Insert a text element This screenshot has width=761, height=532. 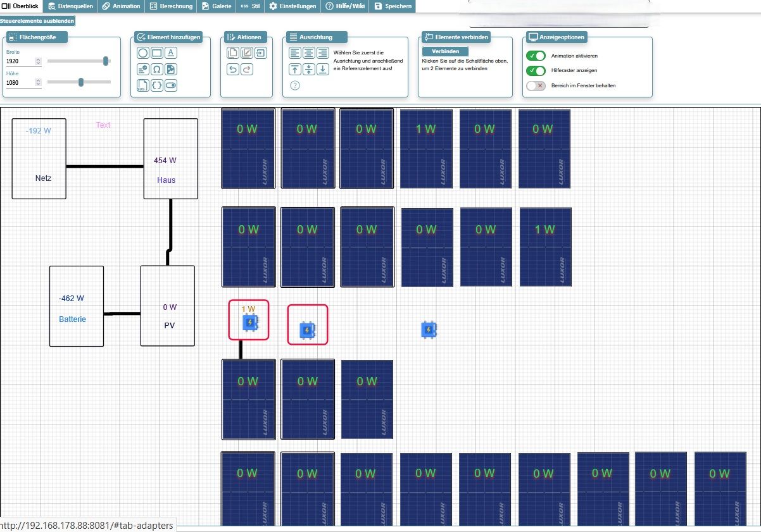[x=170, y=53]
